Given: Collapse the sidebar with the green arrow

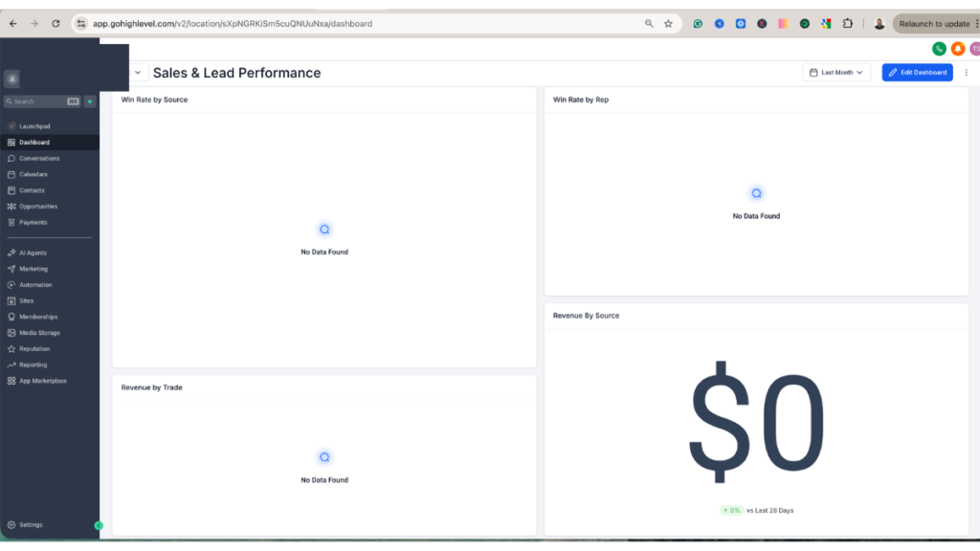Looking at the screenshot, I should coord(99,525).
